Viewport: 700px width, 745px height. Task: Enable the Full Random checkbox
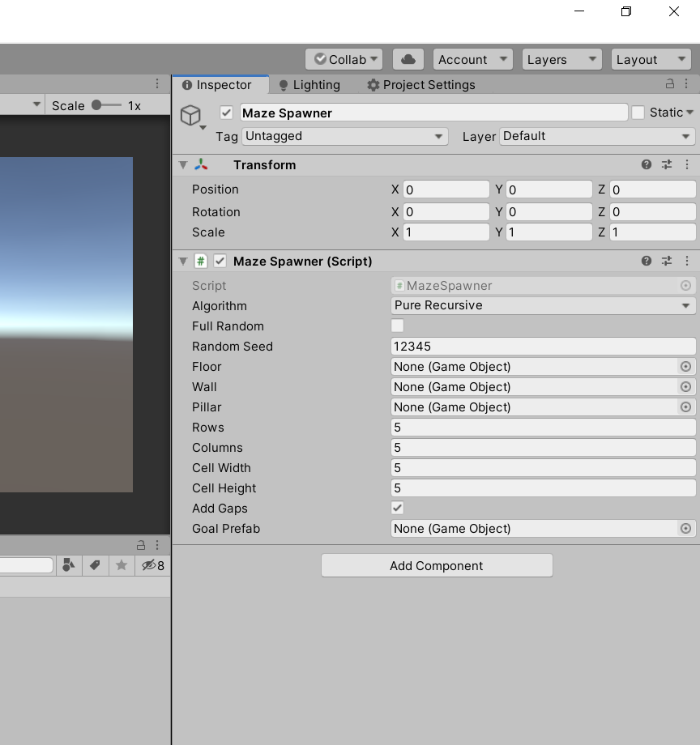[x=397, y=326]
